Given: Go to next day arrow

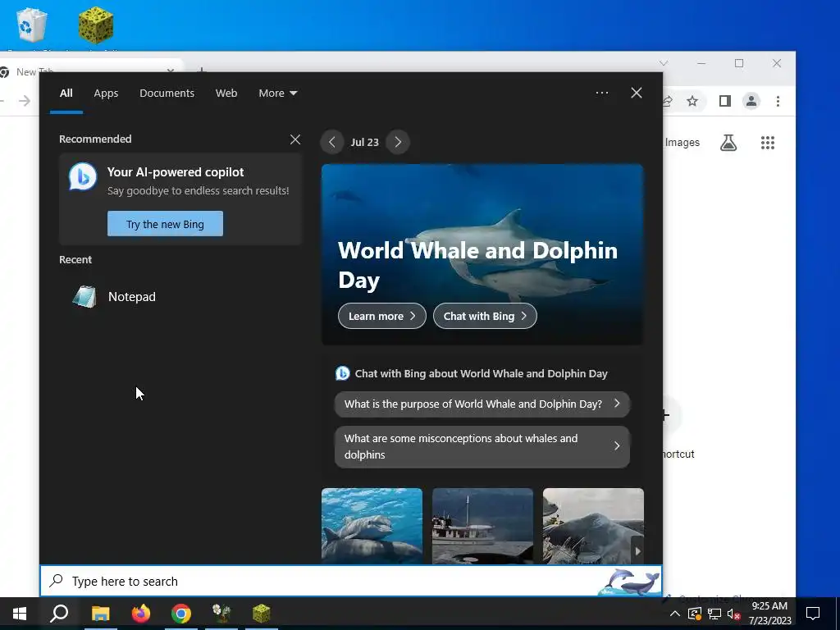Looking at the screenshot, I should click(398, 142).
